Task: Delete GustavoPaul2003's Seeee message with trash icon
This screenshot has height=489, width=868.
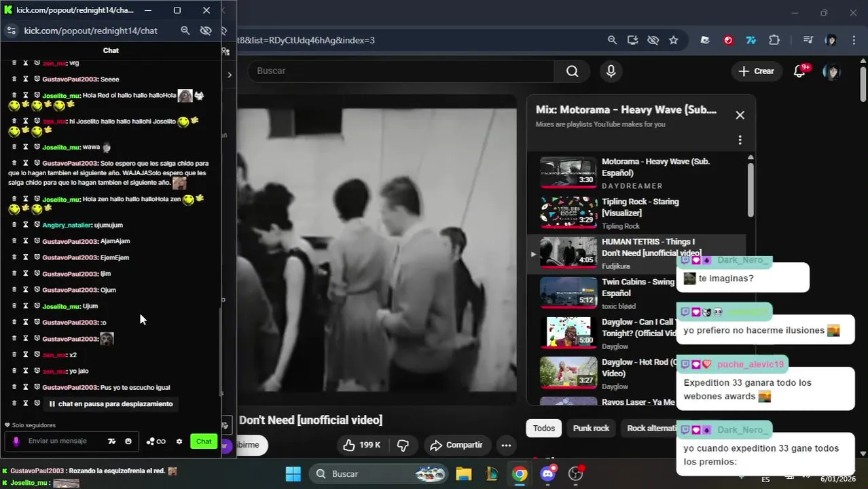Action: (14, 79)
